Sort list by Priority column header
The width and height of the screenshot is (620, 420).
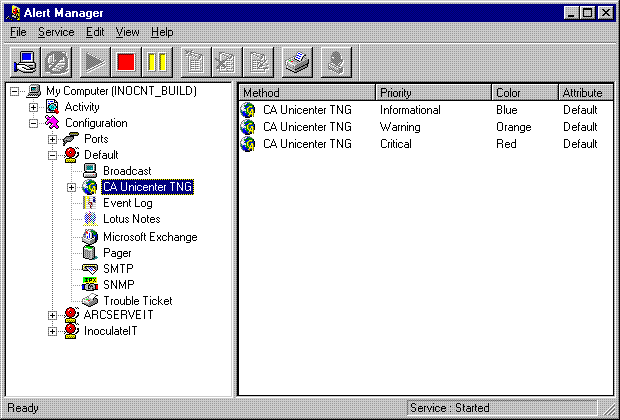[x=432, y=93]
